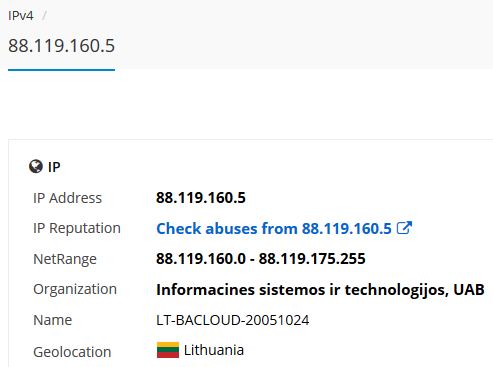Image resolution: width=493 pixels, height=367 pixels.
Task: Click the NetRange label
Action: coord(65,259)
